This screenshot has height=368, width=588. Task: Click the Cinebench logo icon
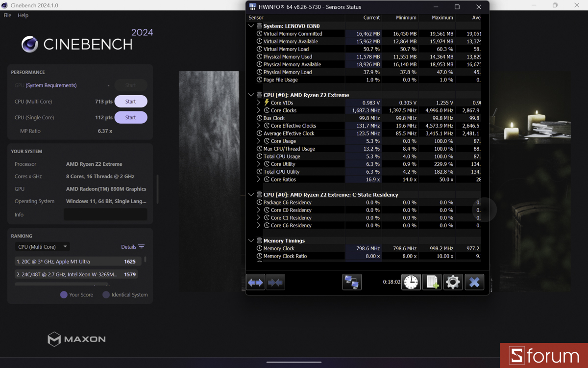click(30, 44)
